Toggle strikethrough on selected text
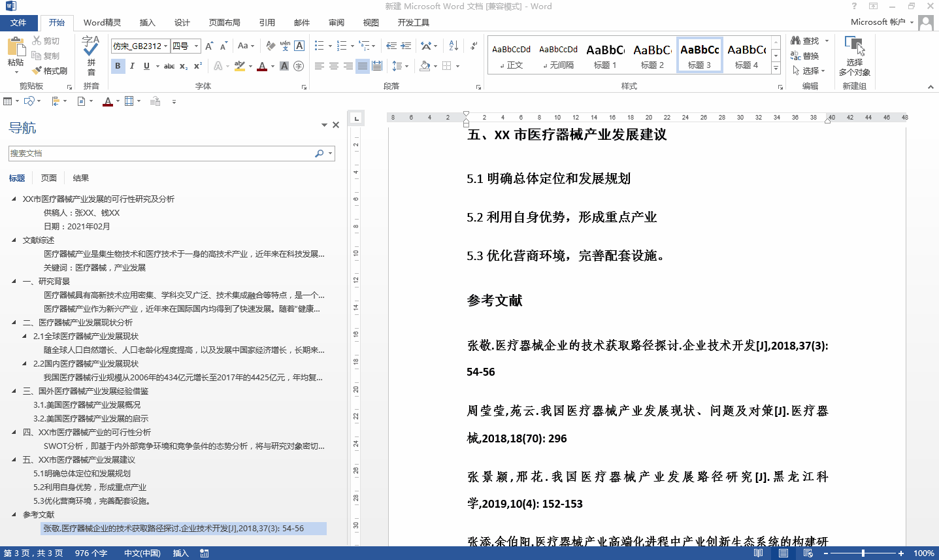Screen dimensions: 939x560 coord(167,66)
